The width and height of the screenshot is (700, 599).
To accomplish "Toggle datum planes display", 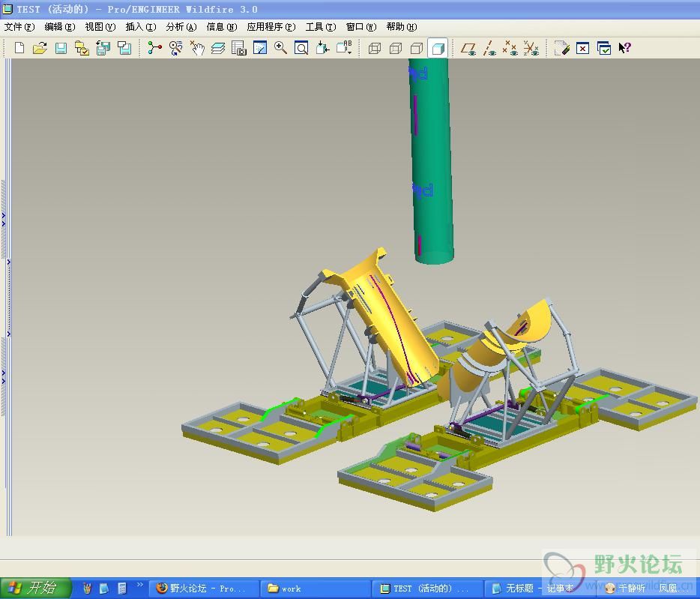I will point(468,48).
